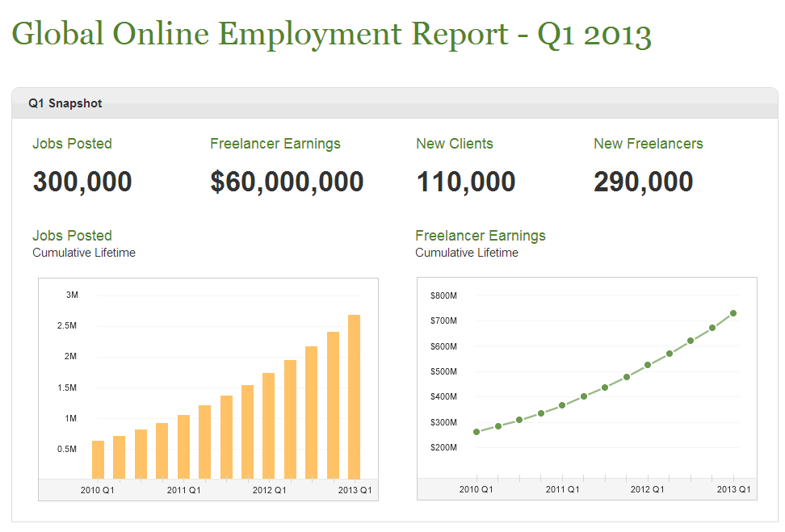Image resolution: width=785 pixels, height=532 pixels.
Task: Click the $800M axis label
Action: [443, 295]
